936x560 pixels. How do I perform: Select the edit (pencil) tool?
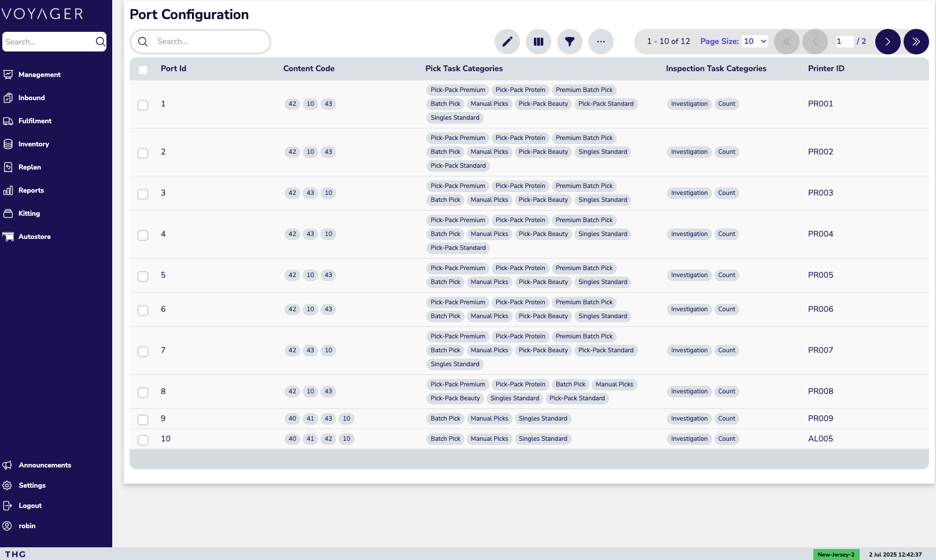click(x=507, y=41)
